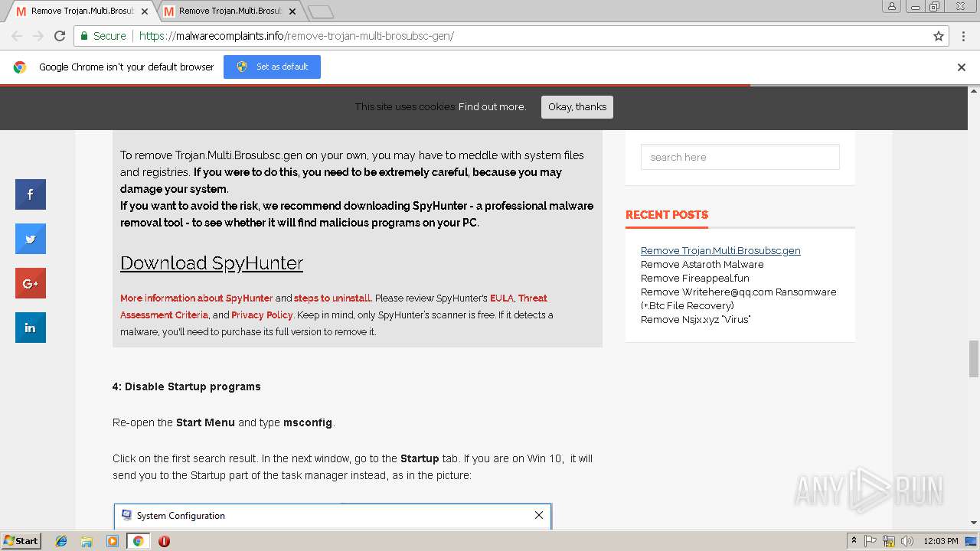Viewport: 980px width, 551px height.
Task: Share page on LinkedIn icon
Action: [31, 328]
